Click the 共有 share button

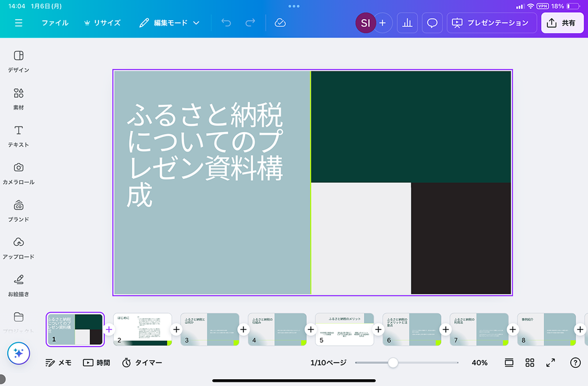point(562,23)
